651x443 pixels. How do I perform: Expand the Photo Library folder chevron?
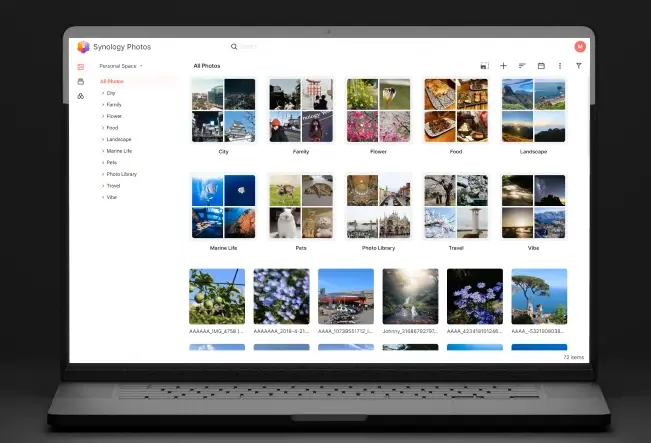(x=103, y=174)
